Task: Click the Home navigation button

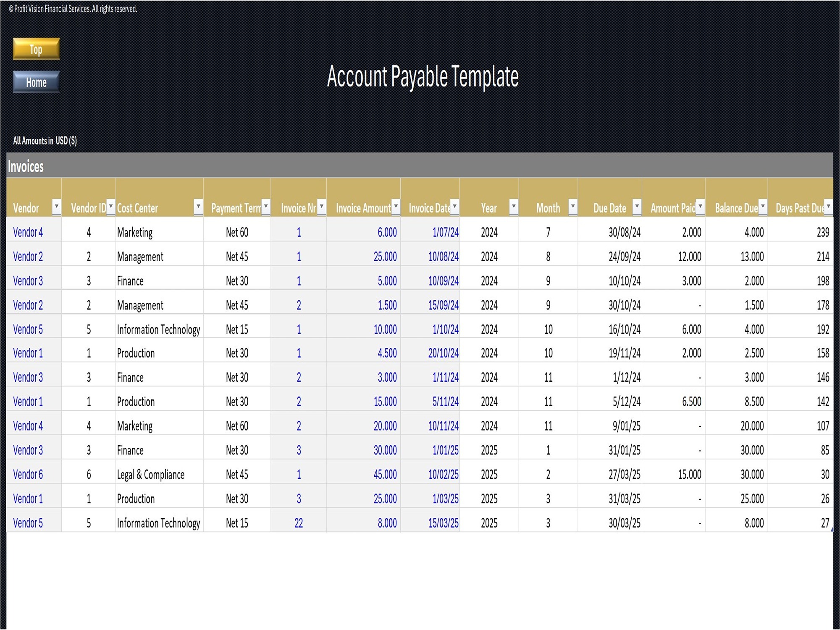Action: click(36, 82)
